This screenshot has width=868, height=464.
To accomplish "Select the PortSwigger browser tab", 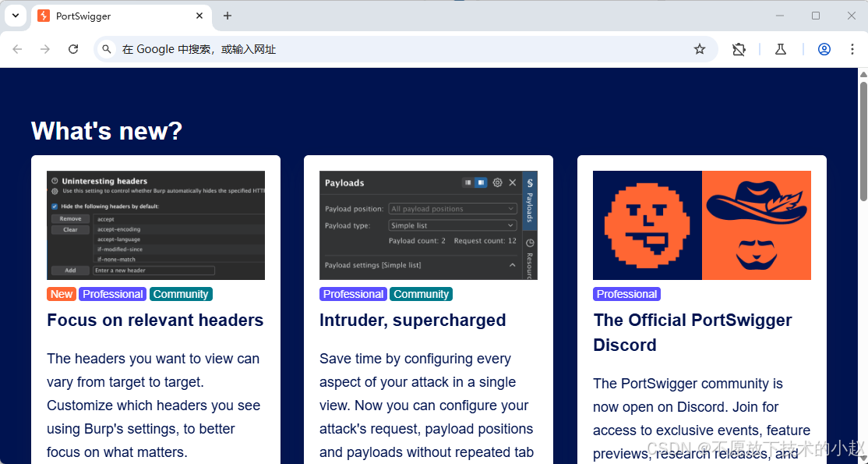I will tap(122, 16).
